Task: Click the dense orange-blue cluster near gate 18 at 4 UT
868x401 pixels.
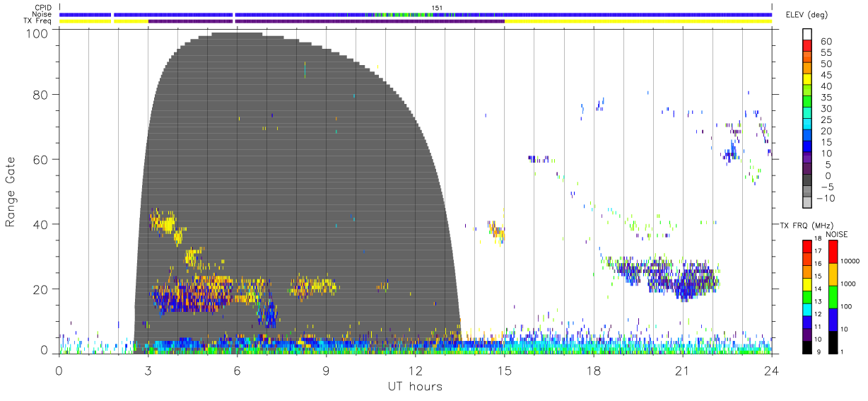Action: pos(189,294)
